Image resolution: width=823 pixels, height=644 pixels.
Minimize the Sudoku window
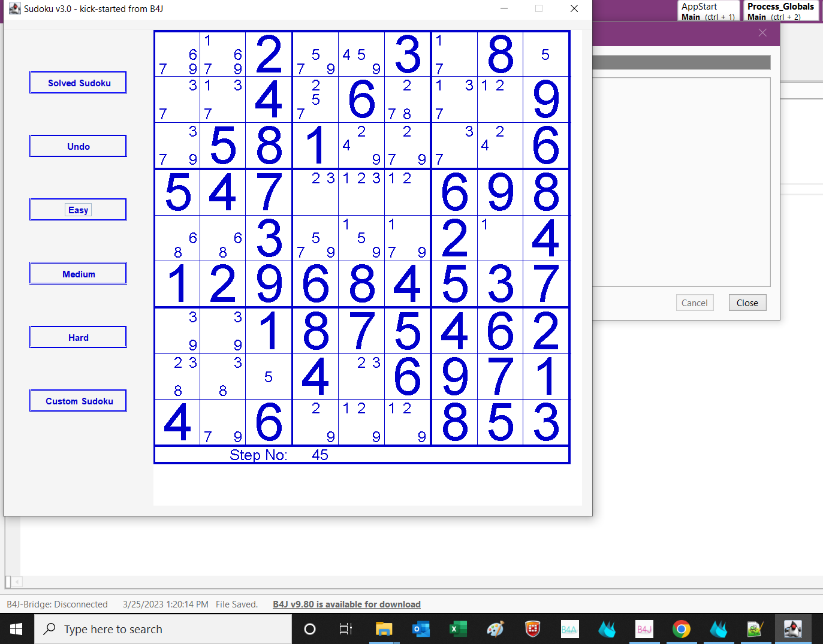coord(504,8)
